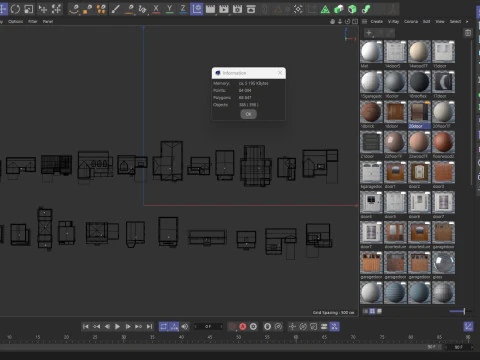
Task: Toggle Z axis lock
Action: point(183,9)
